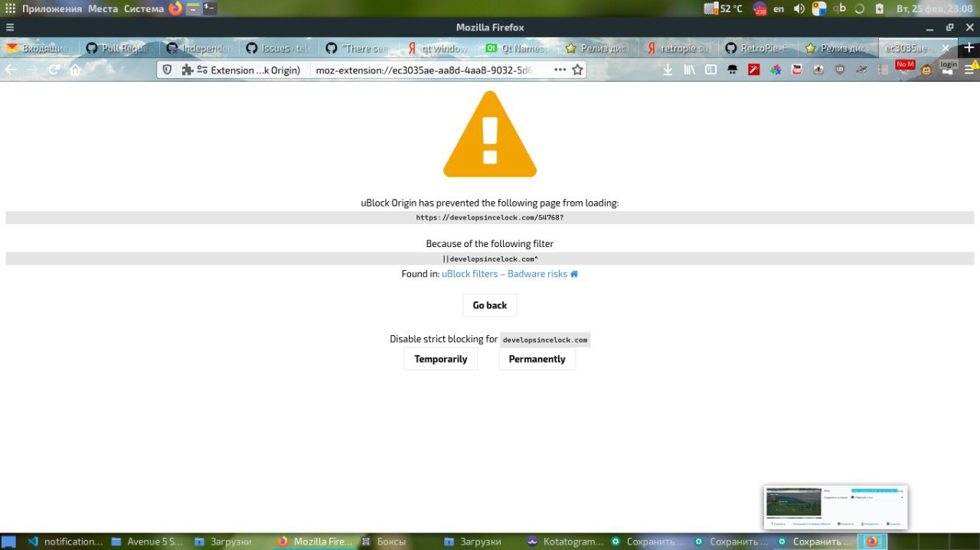Click the hat-and-glasses extension icon
This screenshot has height=550, width=980.
point(733,70)
